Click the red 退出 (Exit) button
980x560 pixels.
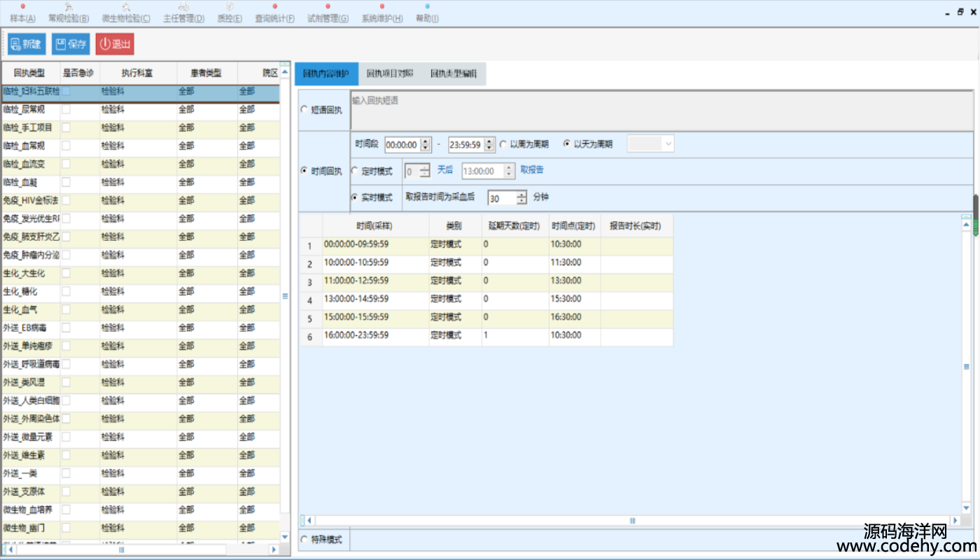pos(115,44)
